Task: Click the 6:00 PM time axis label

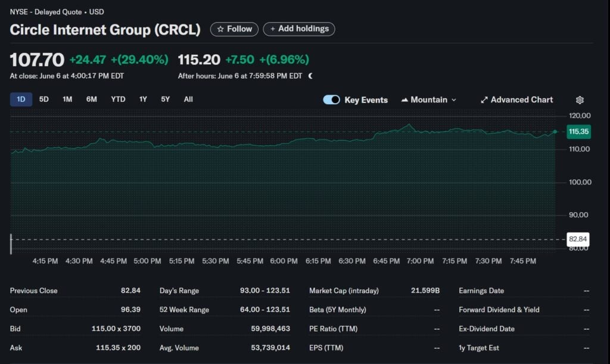Action: [284, 261]
